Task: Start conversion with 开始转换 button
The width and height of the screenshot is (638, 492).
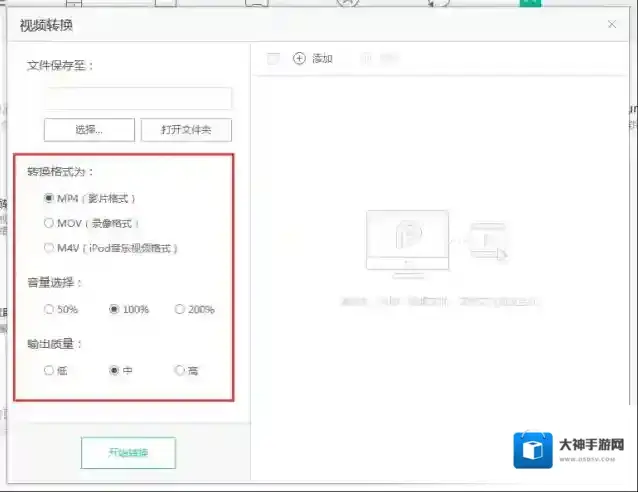Action: [128, 453]
